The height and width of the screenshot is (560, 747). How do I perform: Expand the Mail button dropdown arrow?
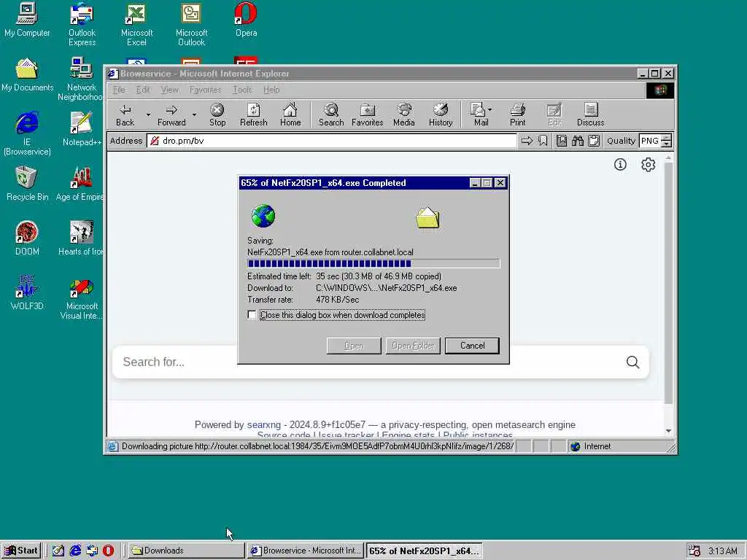point(490,110)
